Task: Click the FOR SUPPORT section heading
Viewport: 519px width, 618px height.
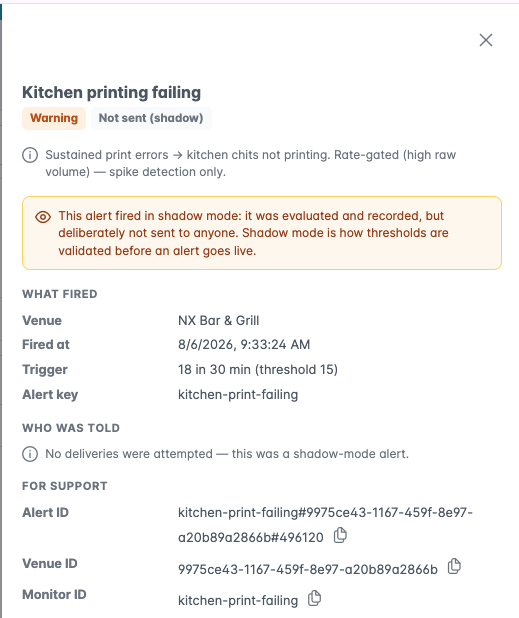Action: 65,486
